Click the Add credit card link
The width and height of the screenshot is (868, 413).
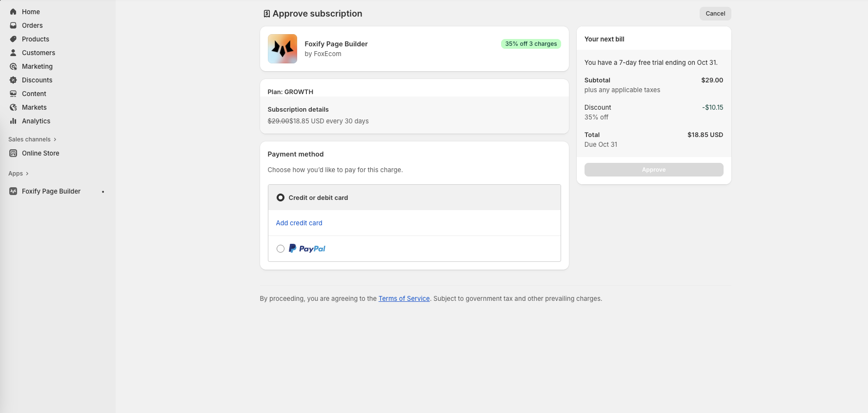[299, 223]
